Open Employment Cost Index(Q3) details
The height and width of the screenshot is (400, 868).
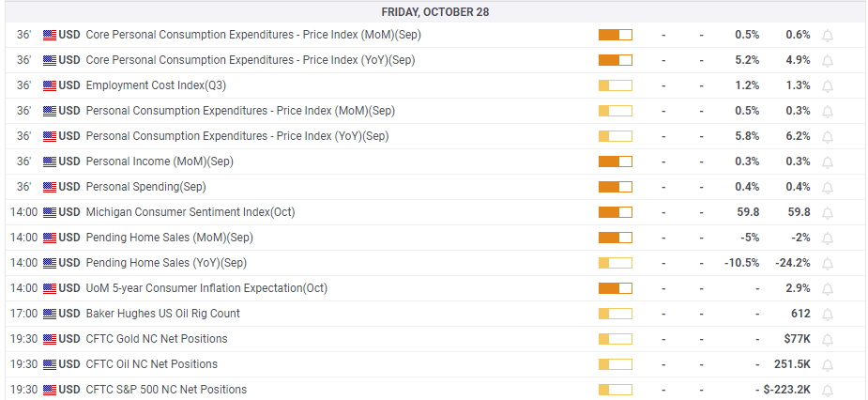(156, 85)
